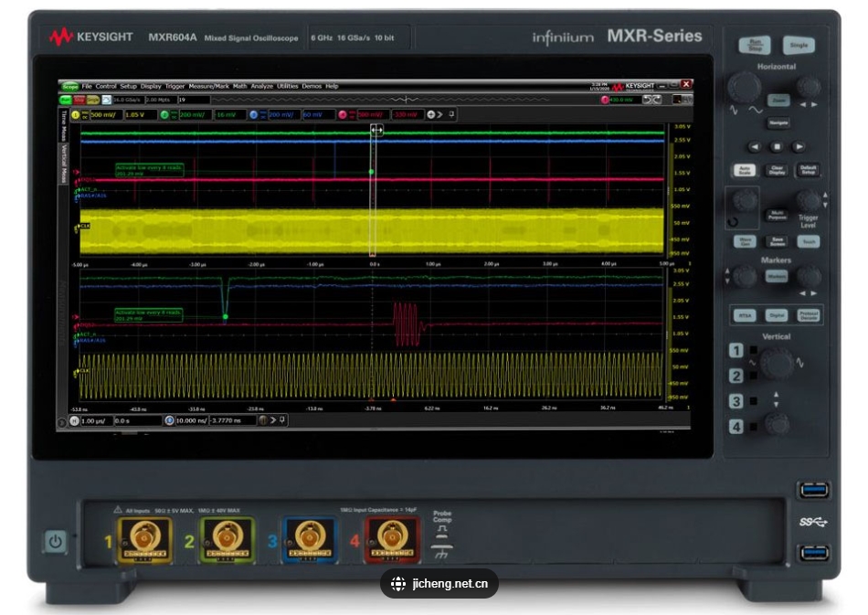The height and width of the screenshot is (615, 868).
Task: Toggle the yellow channel 1 on-screen indicator
Action: click(76, 114)
